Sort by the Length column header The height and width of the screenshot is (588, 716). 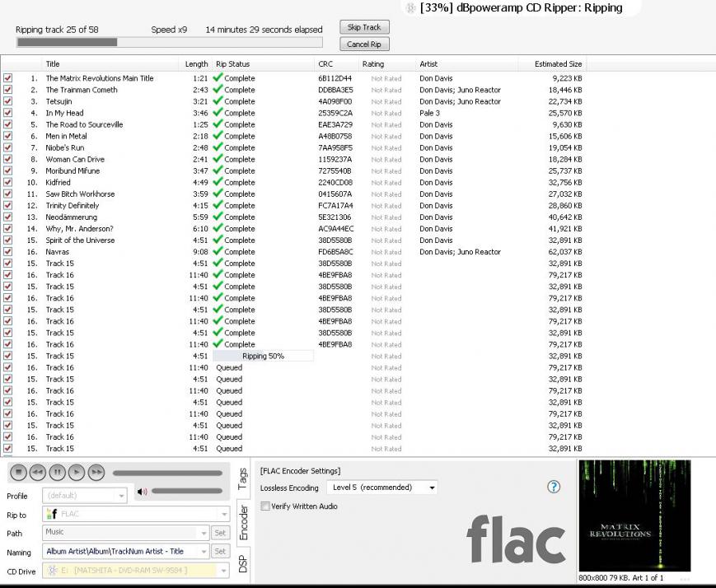click(196, 64)
